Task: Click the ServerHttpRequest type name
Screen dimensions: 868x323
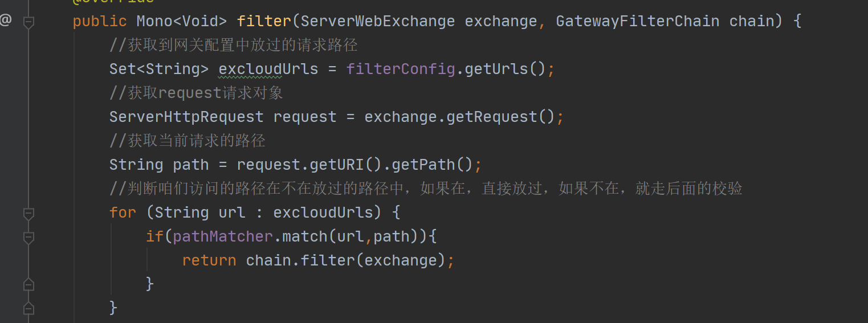Action: [x=186, y=117]
